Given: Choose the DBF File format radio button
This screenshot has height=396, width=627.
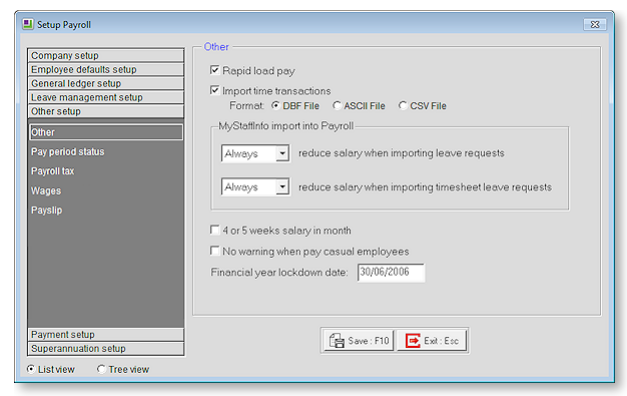Looking at the screenshot, I should 276,106.
